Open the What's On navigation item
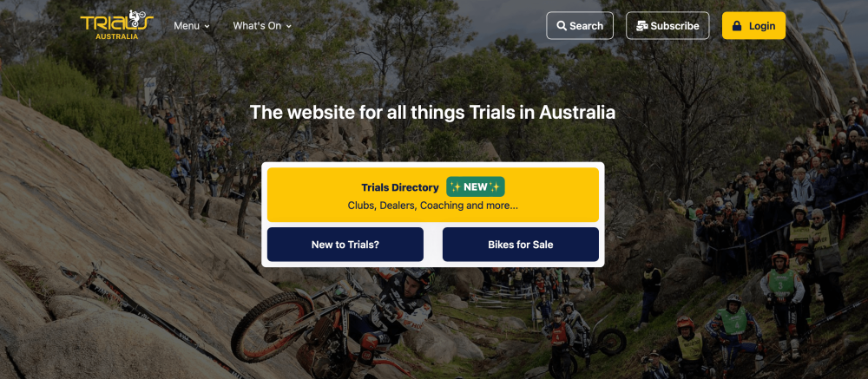This screenshot has height=379, width=868. (262, 25)
